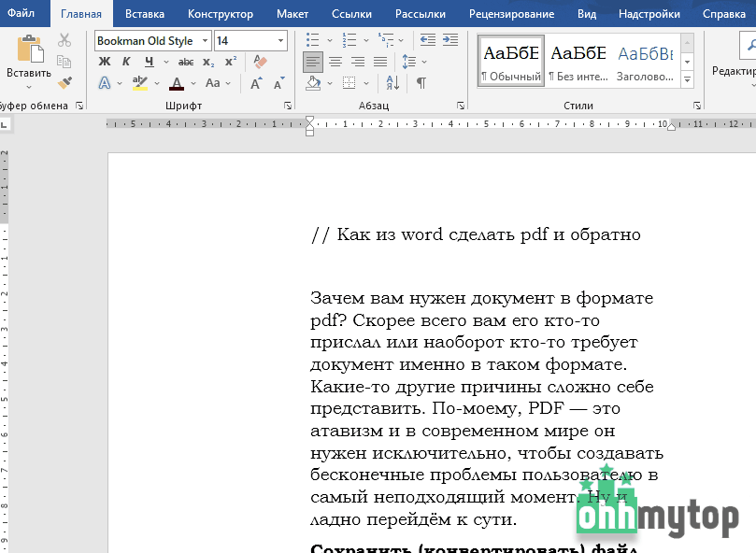Click the first-line indent marker on ruler
The image size is (756, 553).
[x=309, y=120]
